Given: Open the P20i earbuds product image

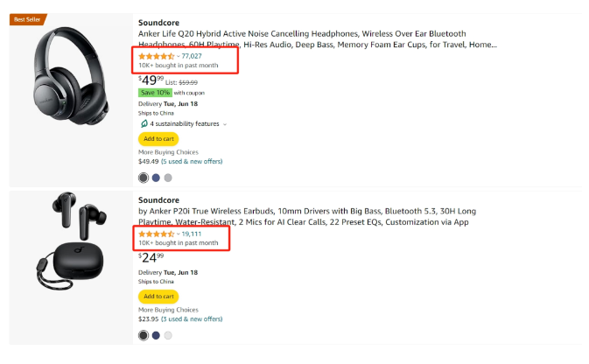Looking at the screenshot, I should click(72, 241).
